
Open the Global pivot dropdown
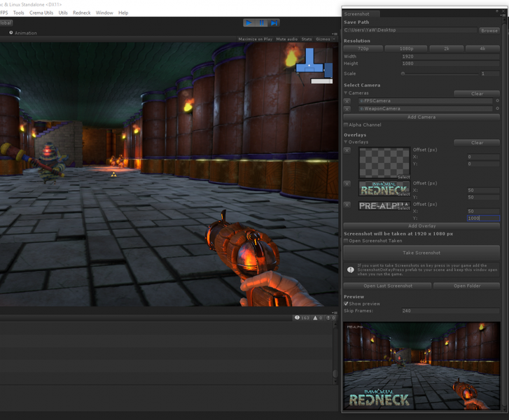click(x=6, y=22)
